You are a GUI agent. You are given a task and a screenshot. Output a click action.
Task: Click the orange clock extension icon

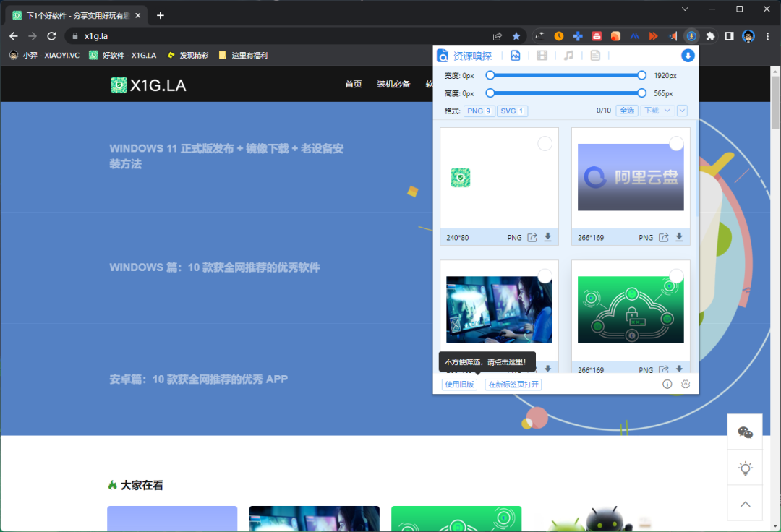point(559,36)
